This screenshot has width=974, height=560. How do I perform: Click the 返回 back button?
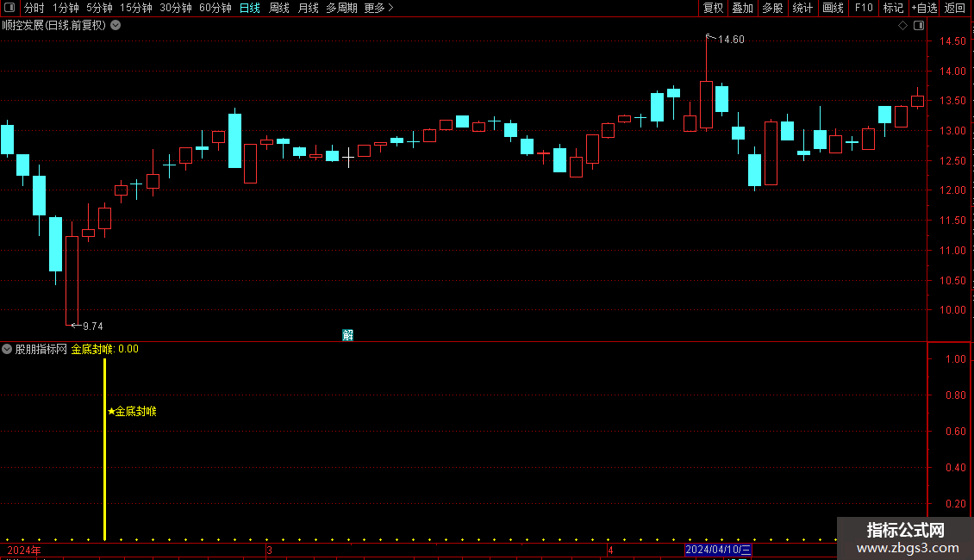(955, 8)
